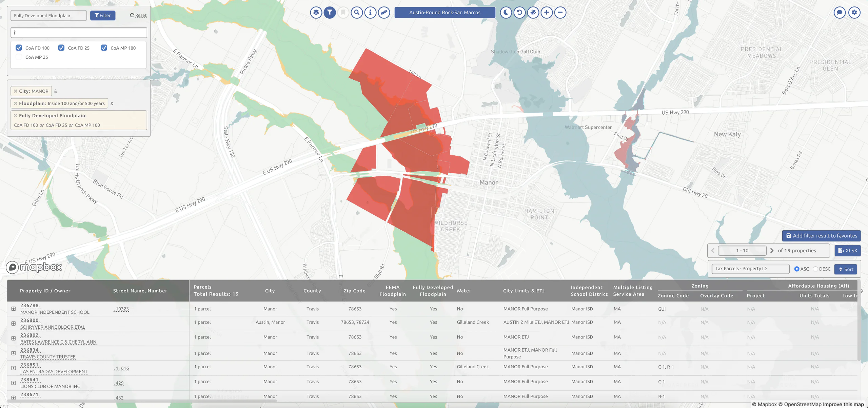
Task: Click Add filter result to favorites
Action: point(821,236)
